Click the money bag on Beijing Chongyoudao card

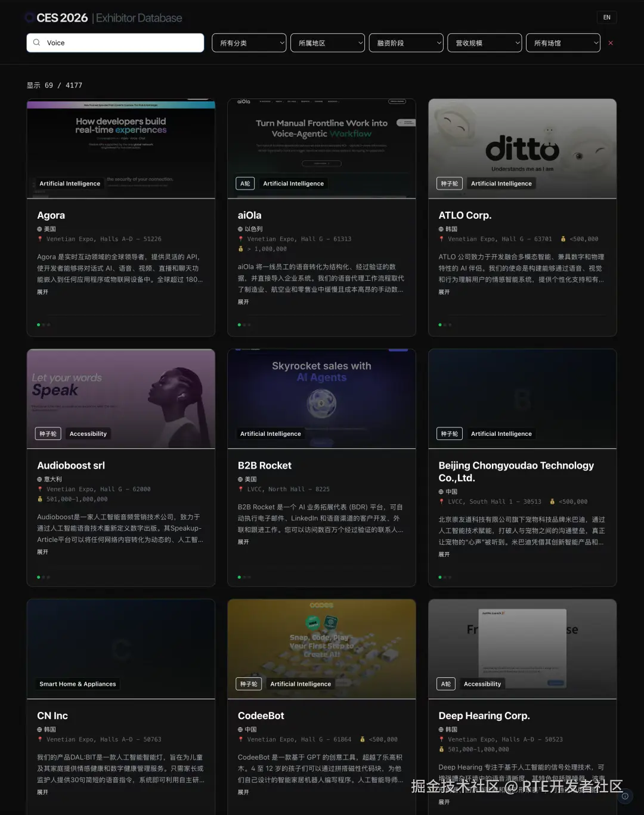(x=552, y=502)
